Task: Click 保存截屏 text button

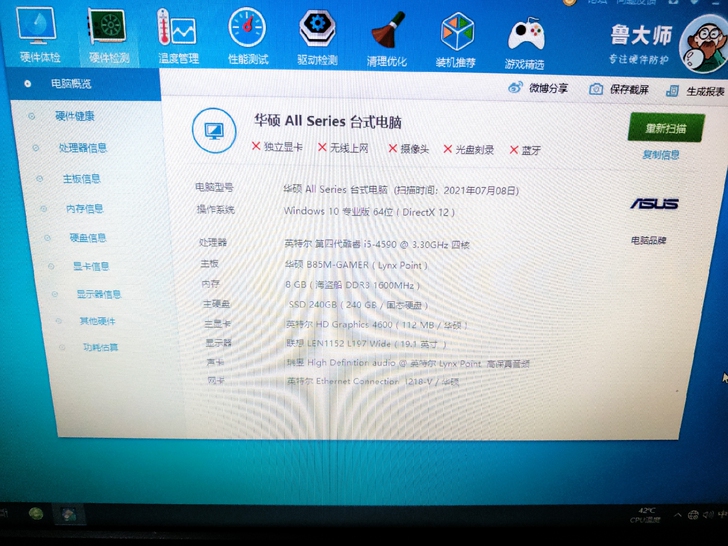Action: (629, 89)
